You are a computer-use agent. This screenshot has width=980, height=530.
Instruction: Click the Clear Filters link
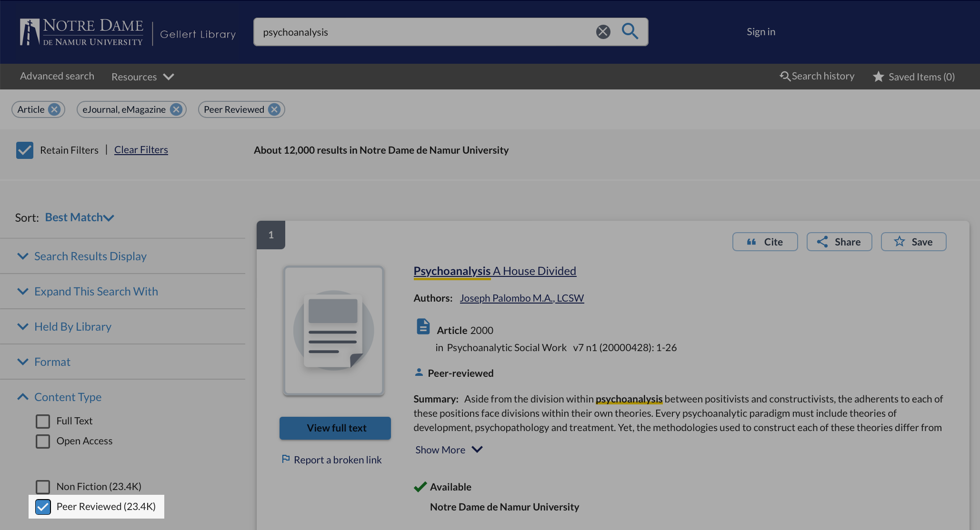click(x=141, y=150)
